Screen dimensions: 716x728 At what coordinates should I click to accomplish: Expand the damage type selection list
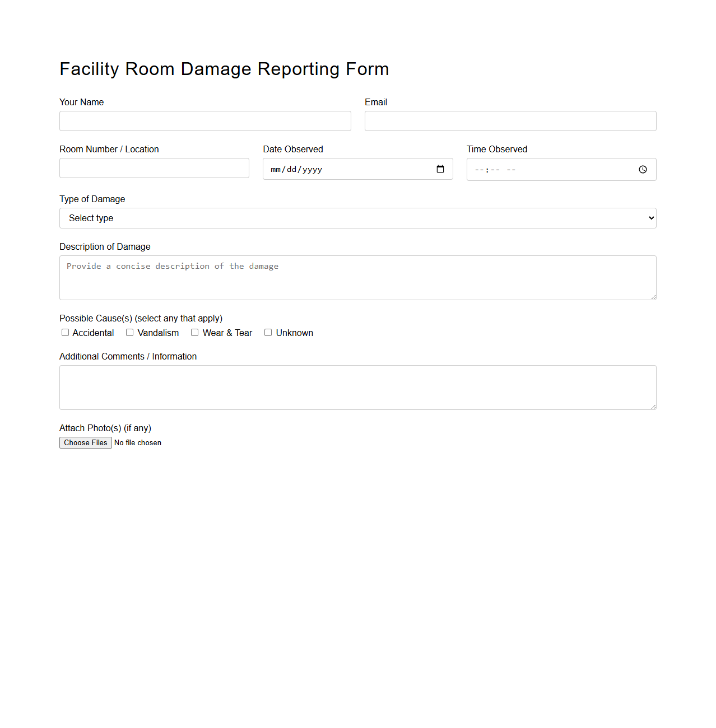[x=357, y=218]
